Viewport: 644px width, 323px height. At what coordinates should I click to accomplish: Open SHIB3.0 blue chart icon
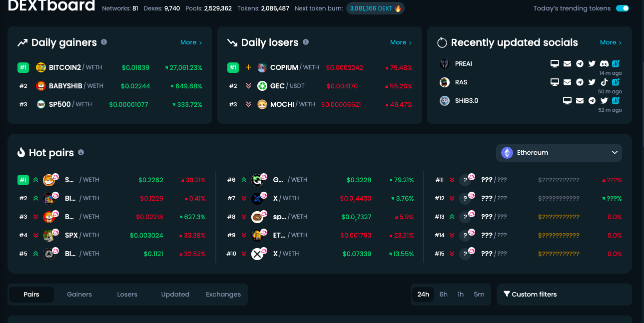click(x=616, y=101)
